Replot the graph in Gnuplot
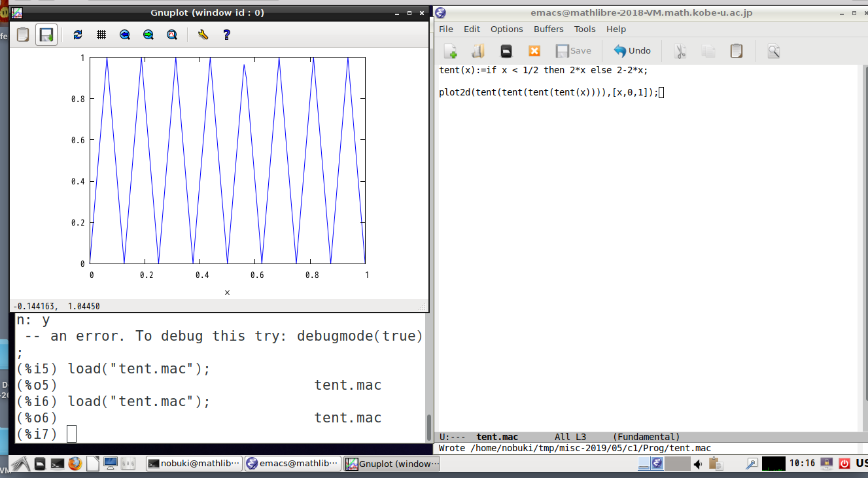 click(x=78, y=35)
